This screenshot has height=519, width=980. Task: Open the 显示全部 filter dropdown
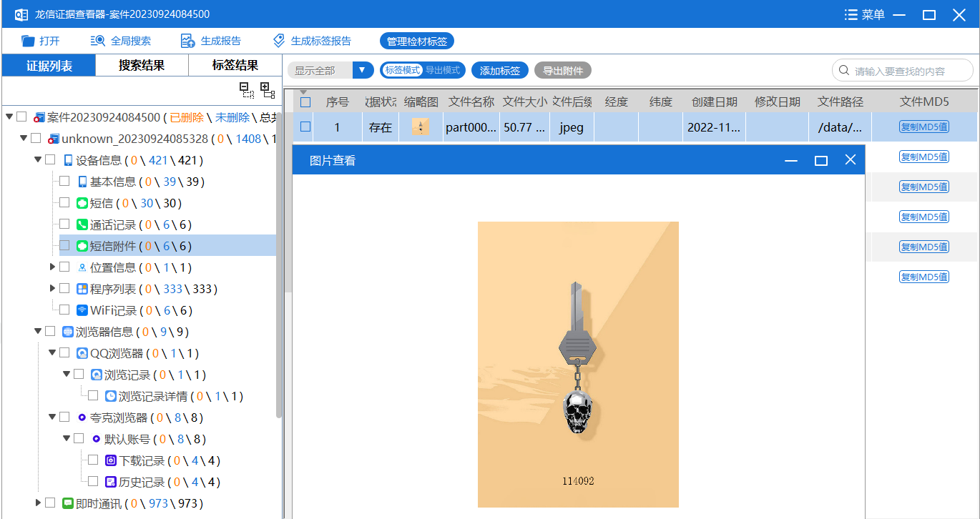click(x=363, y=70)
